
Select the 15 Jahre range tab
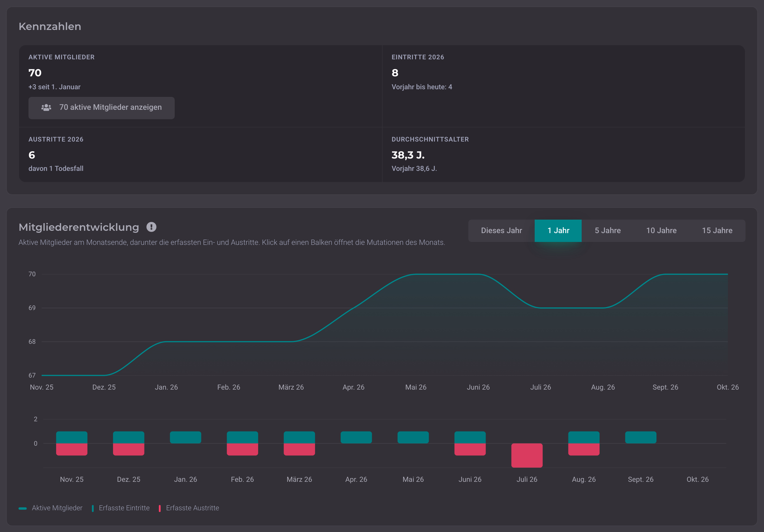point(717,230)
